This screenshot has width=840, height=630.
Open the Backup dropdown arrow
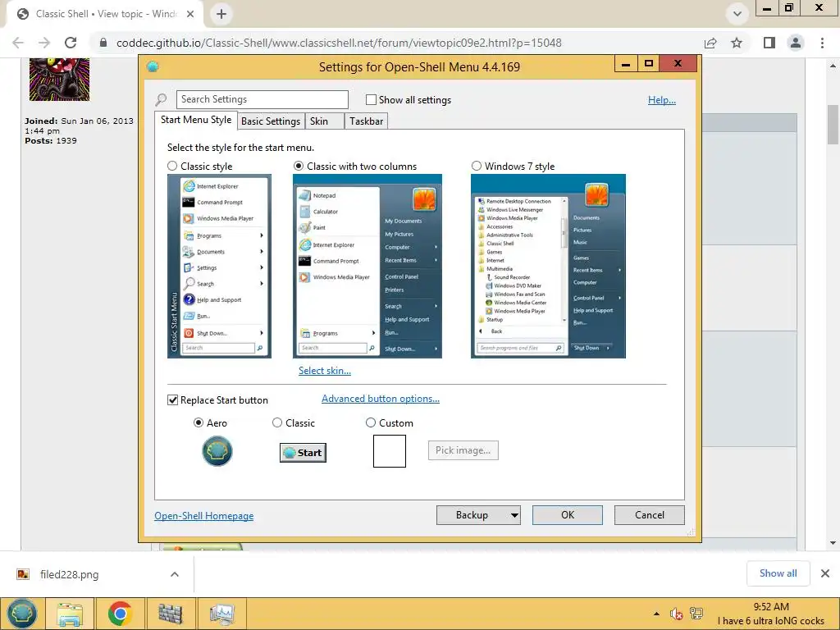click(514, 515)
